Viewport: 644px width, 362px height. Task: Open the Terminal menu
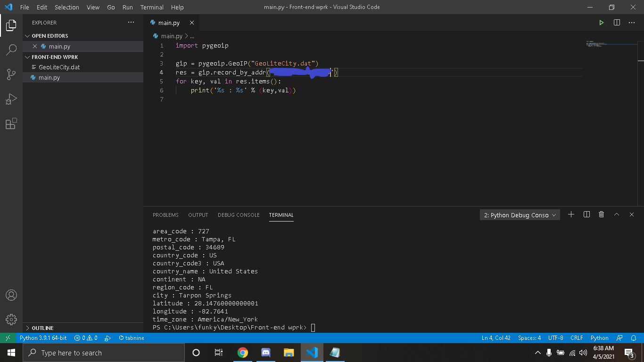coord(152,7)
